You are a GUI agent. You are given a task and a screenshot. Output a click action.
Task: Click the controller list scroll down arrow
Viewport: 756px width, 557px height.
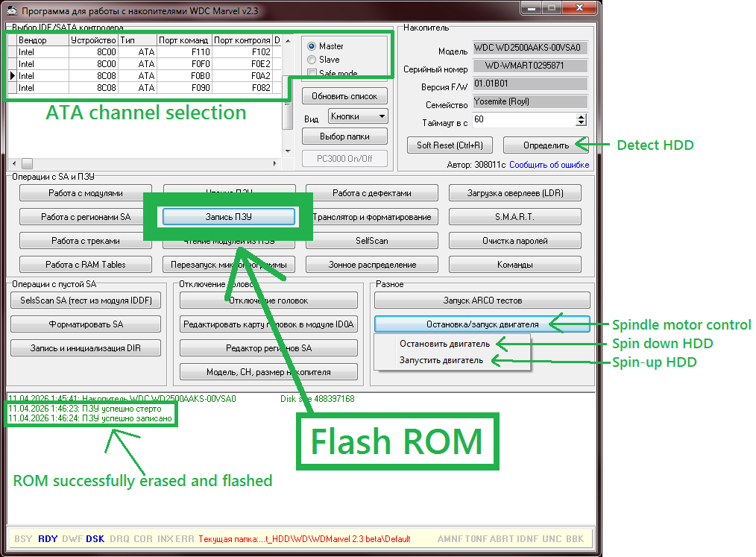click(288, 151)
